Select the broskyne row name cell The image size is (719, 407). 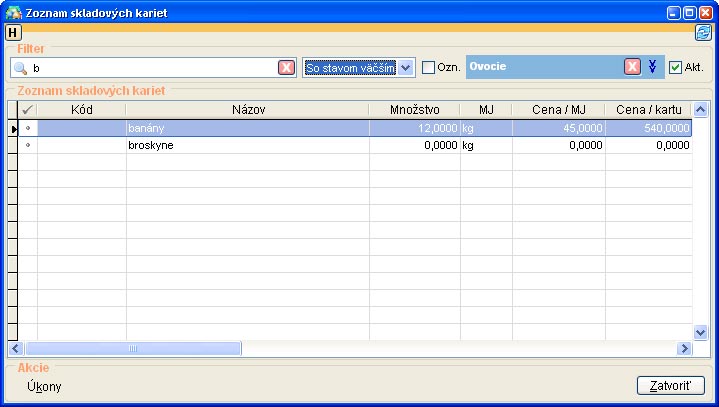247,145
